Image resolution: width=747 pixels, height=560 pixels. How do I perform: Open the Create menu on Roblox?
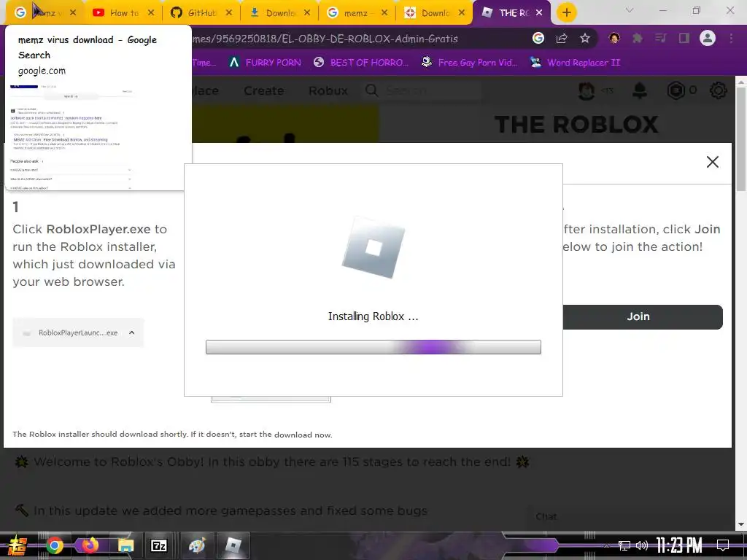(264, 90)
